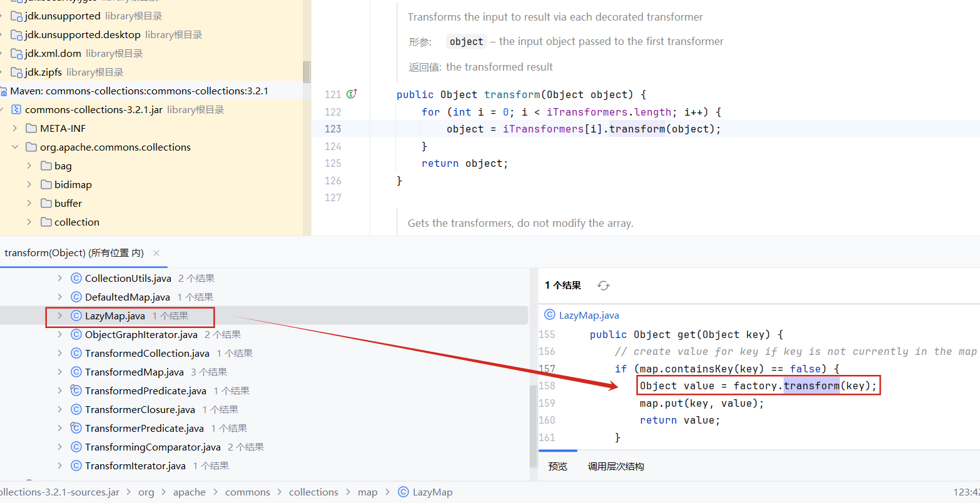Open the org breadcrumb segment
Screen dimensions: 980x503
tap(146, 492)
